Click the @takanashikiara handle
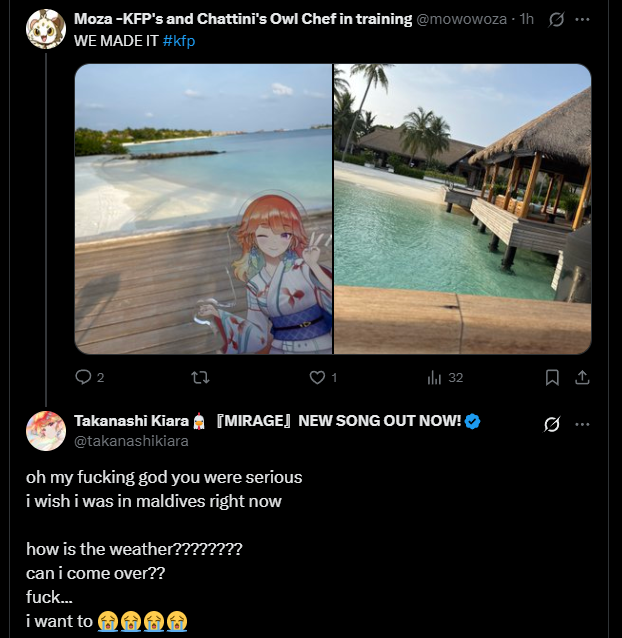Screen dimensions: 622x638 click(x=131, y=440)
